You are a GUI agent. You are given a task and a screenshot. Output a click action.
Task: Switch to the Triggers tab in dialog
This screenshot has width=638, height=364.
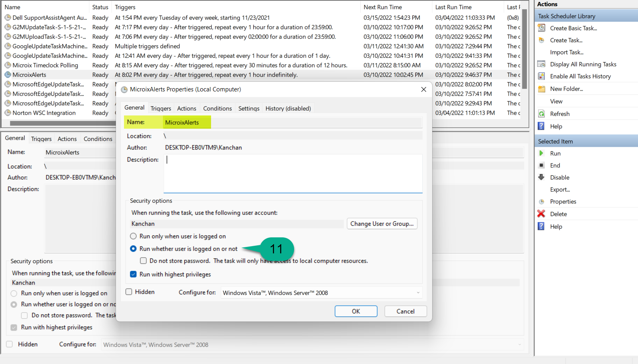tap(161, 108)
